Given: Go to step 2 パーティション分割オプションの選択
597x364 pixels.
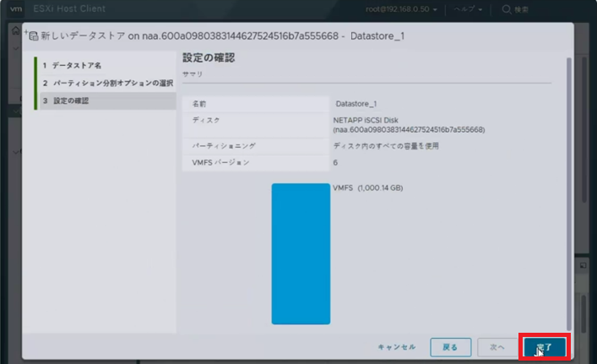Looking at the screenshot, I should coord(108,83).
